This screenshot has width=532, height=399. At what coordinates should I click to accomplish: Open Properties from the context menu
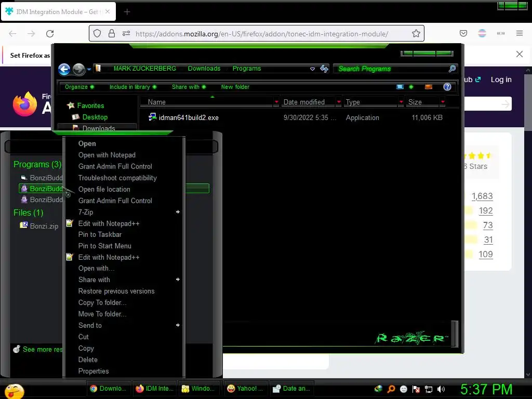pyautogui.click(x=124, y=371)
